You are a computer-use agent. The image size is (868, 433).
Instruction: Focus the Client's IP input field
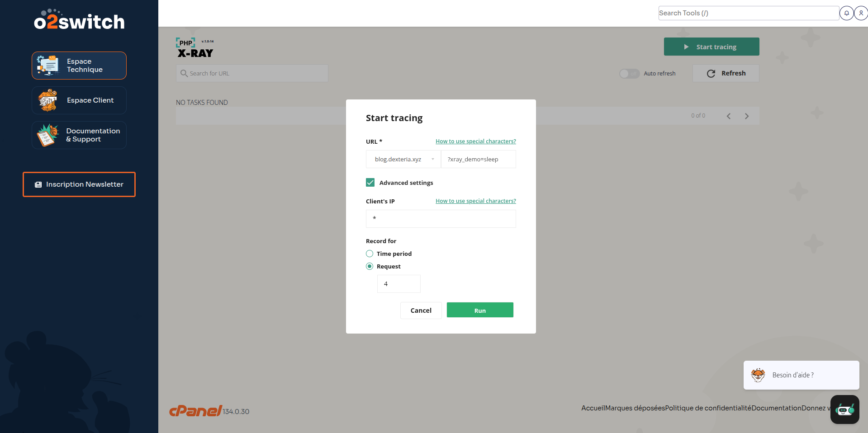[441, 219]
